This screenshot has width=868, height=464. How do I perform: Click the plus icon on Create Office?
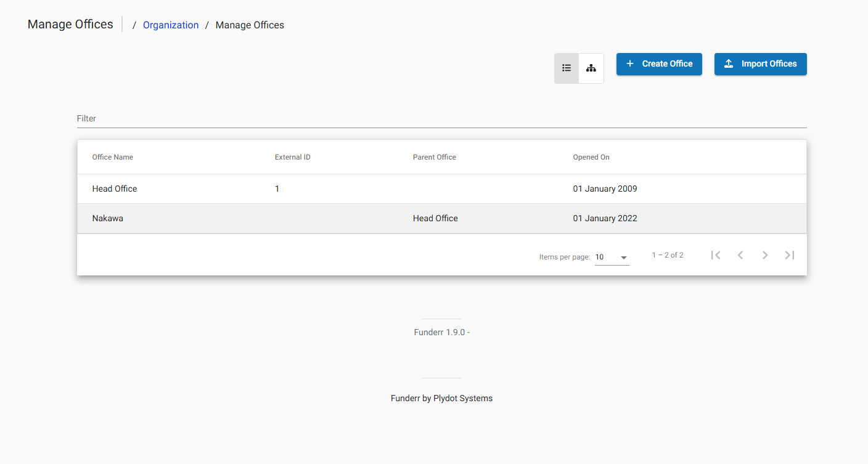[x=629, y=63]
